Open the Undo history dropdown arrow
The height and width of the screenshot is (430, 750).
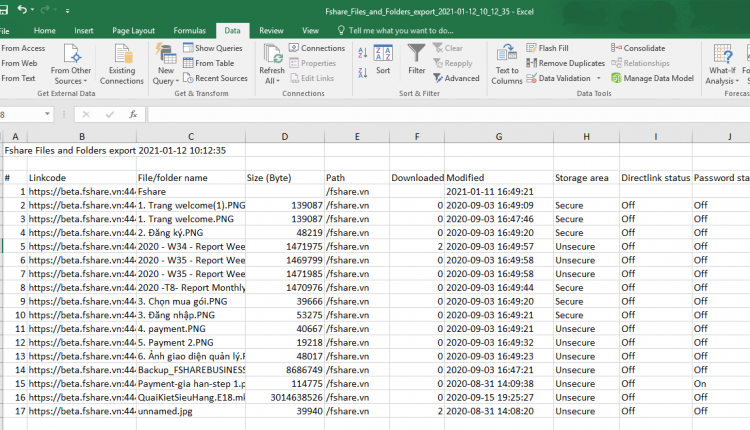32,10
